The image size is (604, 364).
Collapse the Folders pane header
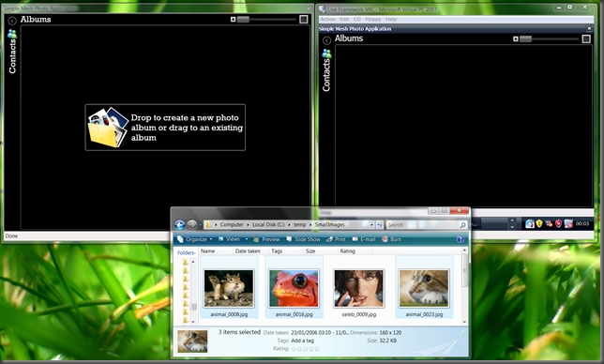[x=186, y=252]
